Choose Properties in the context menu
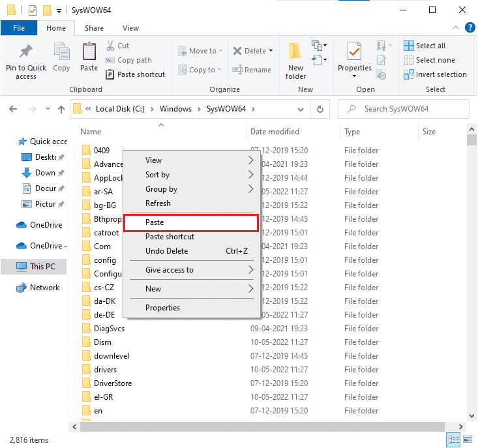Viewport: 478px width, 448px height. click(191, 308)
